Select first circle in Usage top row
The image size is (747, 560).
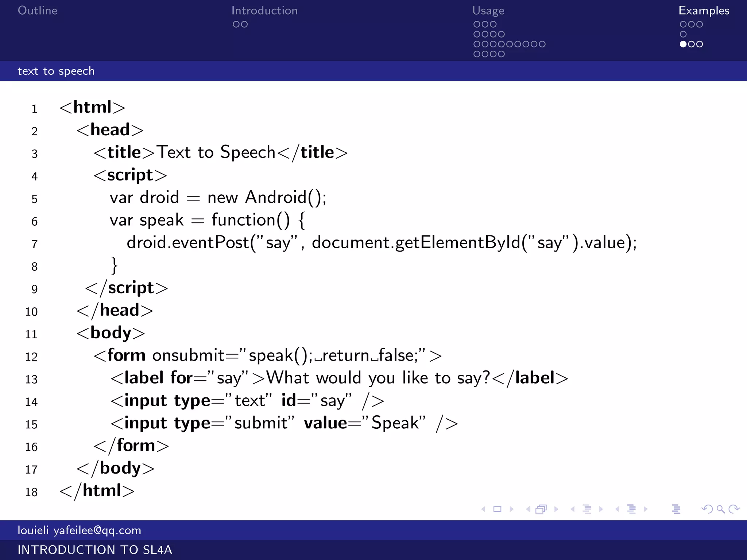477,24
